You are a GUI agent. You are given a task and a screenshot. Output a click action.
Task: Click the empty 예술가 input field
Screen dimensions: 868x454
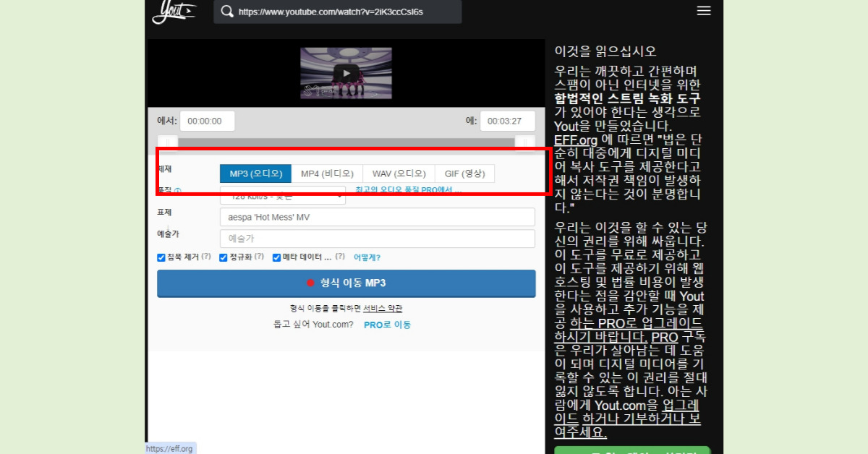[378, 239]
